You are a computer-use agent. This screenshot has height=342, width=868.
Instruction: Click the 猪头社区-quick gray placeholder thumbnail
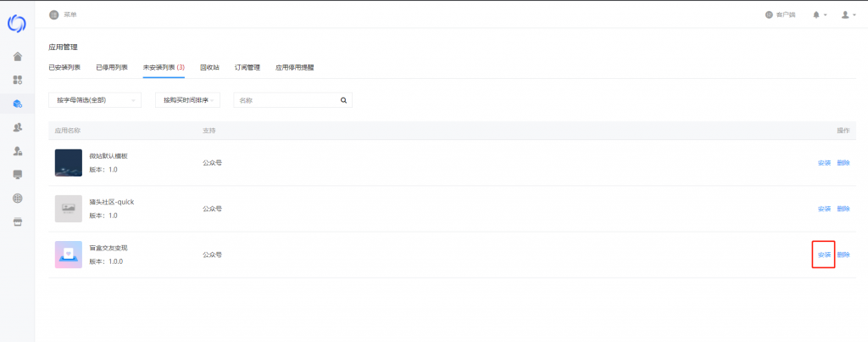point(69,209)
